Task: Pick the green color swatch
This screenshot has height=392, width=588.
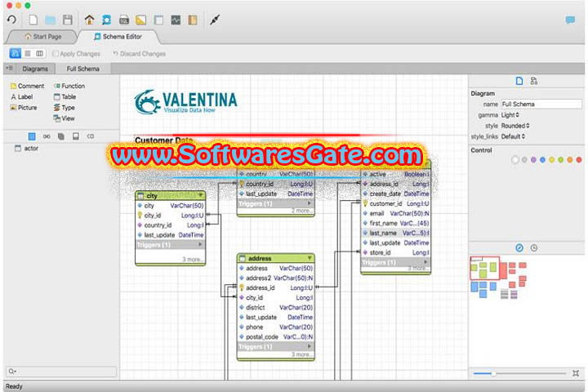Action: point(560,160)
